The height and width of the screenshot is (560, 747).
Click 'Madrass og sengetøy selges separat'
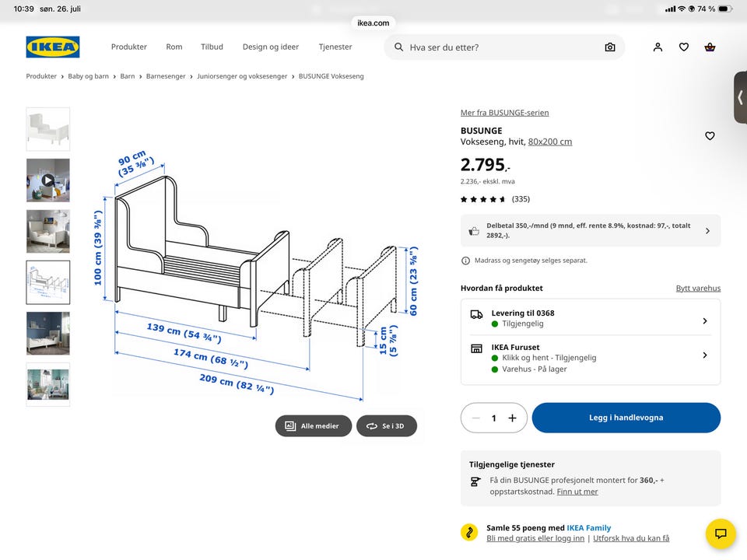tap(531, 261)
